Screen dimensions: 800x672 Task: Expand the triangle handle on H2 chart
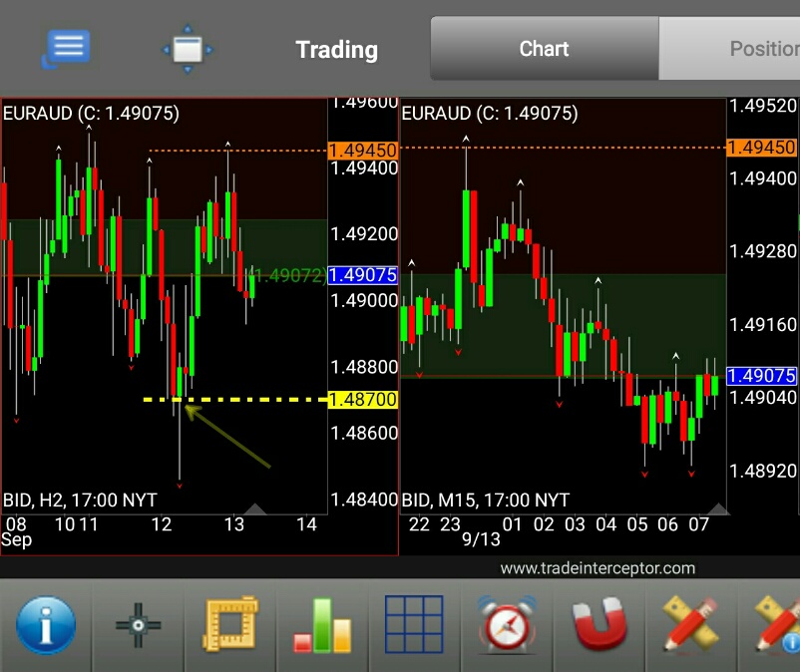(255, 508)
